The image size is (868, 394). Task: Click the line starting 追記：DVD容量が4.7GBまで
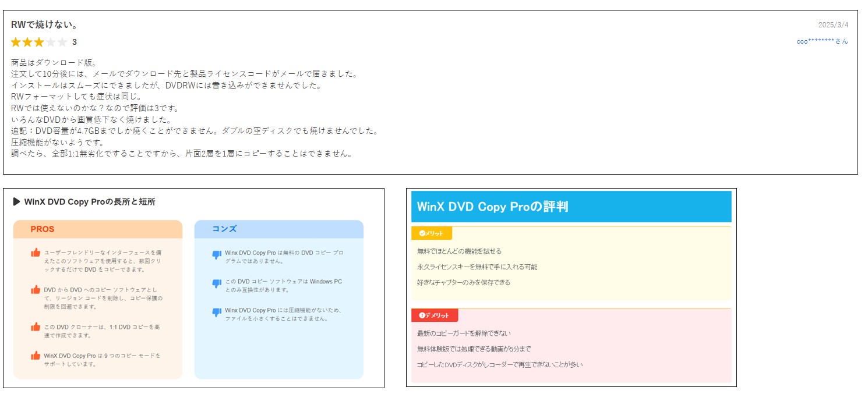click(x=195, y=131)
